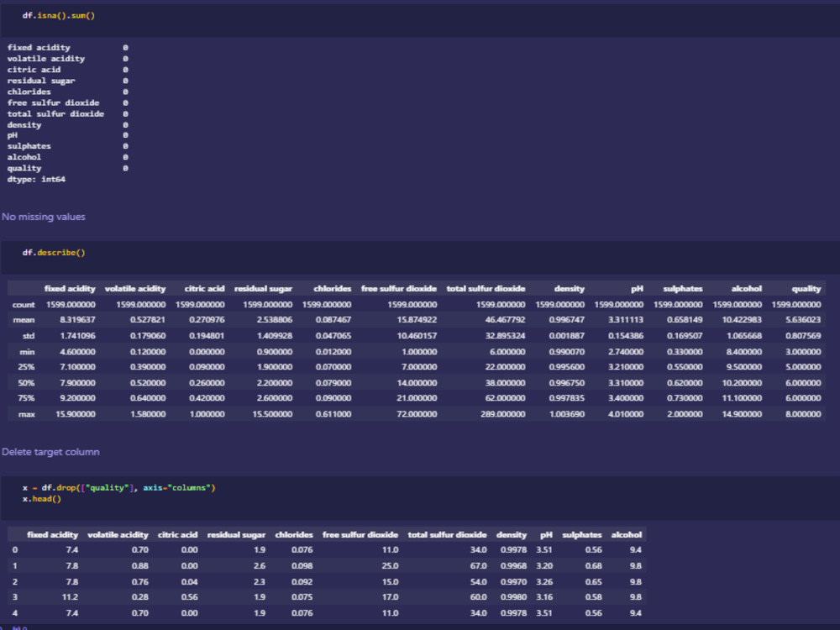Select the 'Delete target column' markdown text
Viewport: 840px width, 630px height.
click(50, 452)
